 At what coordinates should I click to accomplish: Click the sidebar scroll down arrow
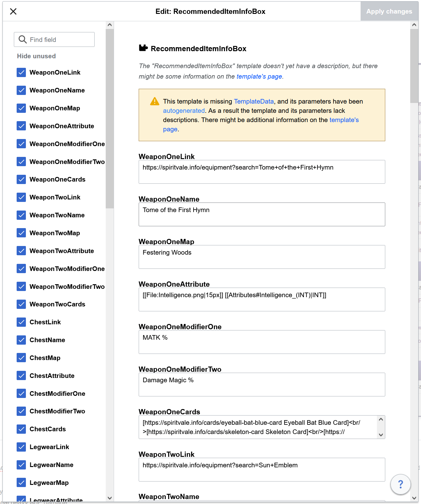(x=110, y=498)
